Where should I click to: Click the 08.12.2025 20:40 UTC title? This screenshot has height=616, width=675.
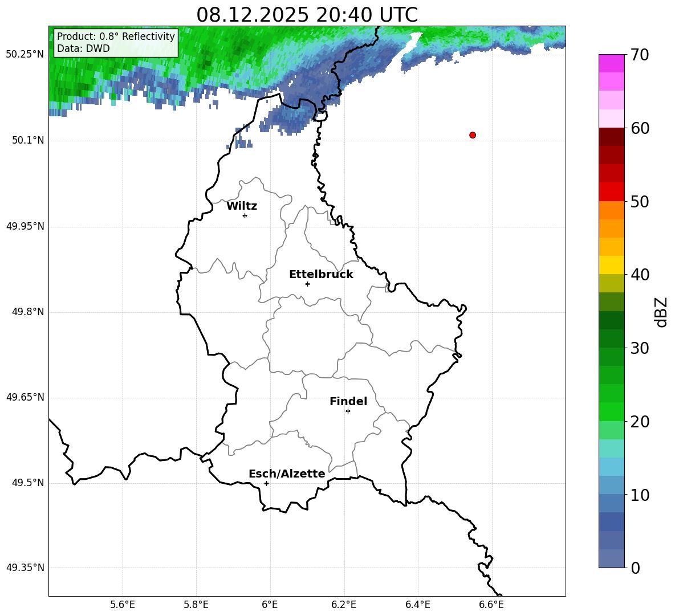[x=307, y=15]
